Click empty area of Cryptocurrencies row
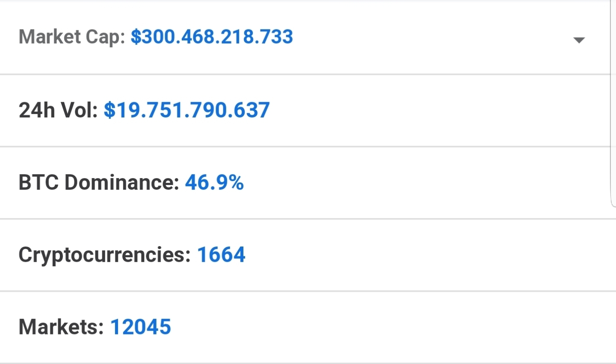 pos(428,255)
